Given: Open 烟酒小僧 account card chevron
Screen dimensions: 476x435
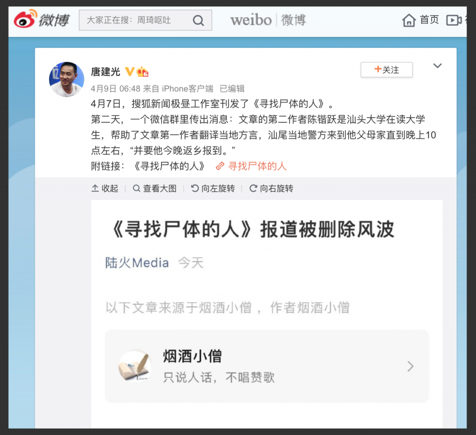Looking at the screenshot, I should pos(410,366).
